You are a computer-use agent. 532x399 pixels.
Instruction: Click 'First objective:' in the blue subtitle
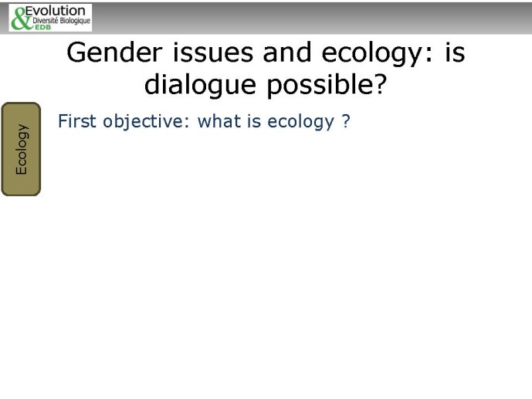(x=124, y=122)
